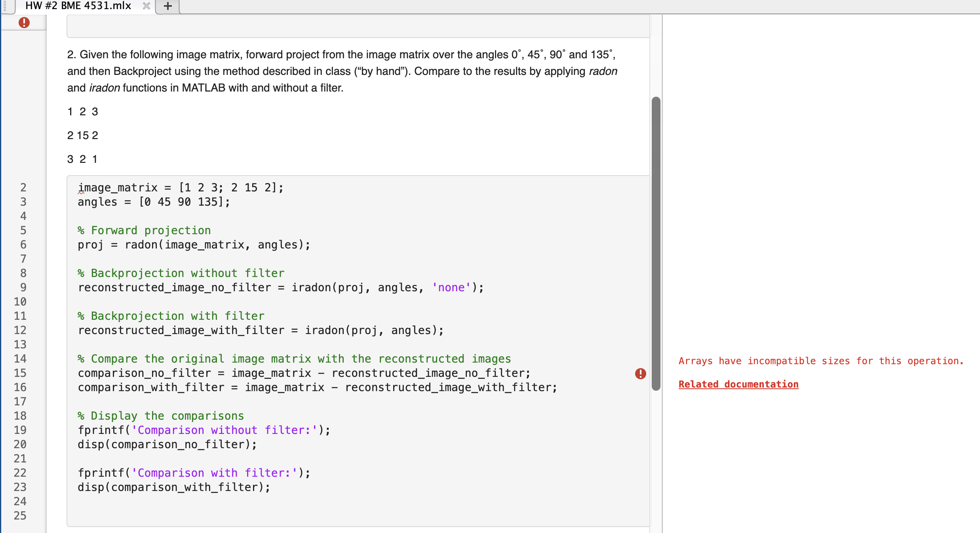Click the 'none' filter string argument
This screenshot has width=980, height=533.
tap(451, 288)
